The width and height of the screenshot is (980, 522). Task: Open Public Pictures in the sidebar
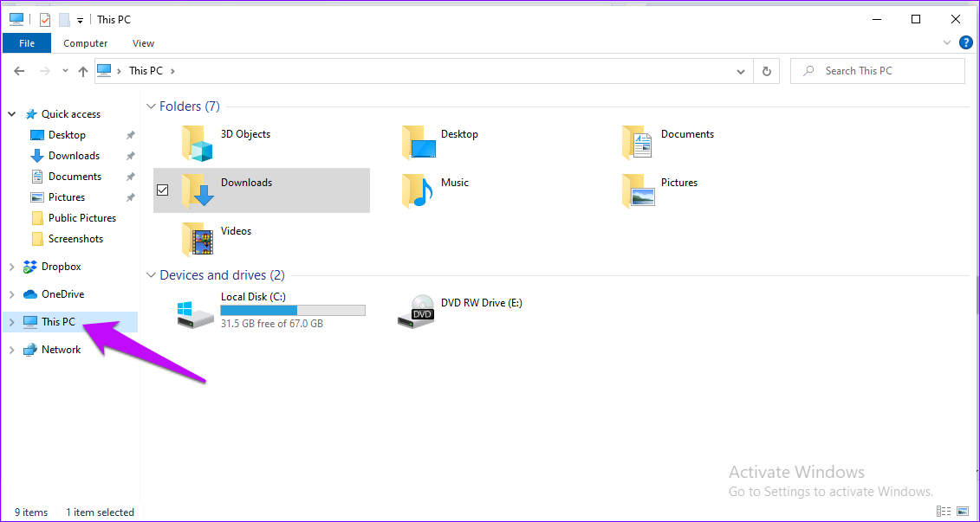(81, 218)
